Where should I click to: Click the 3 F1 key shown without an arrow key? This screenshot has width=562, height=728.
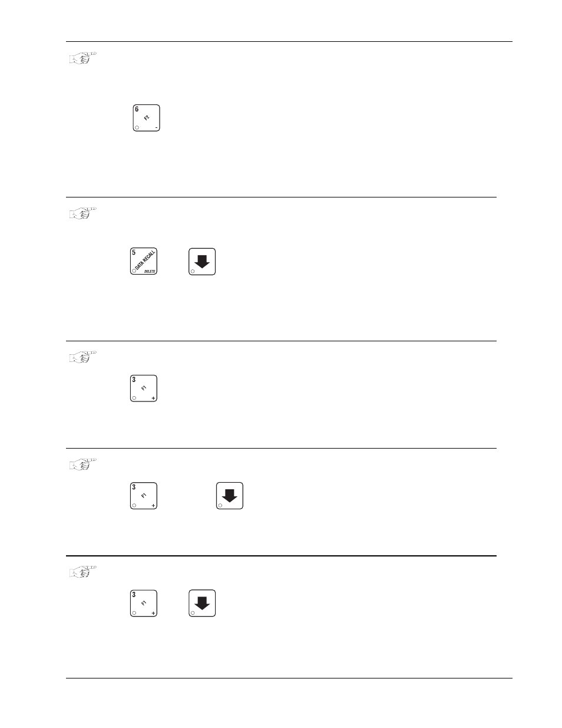point(143,388)
